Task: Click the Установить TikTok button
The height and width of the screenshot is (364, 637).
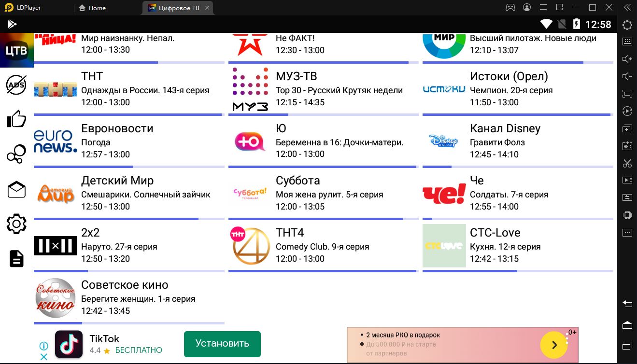Action: (x=222, y=344)
